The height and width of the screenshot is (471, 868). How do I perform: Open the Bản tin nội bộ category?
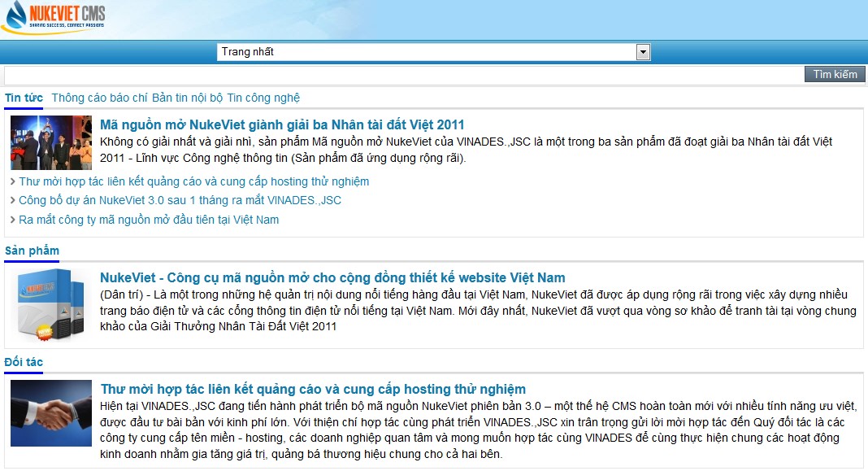pyautogui.click(x=187, y=98)
